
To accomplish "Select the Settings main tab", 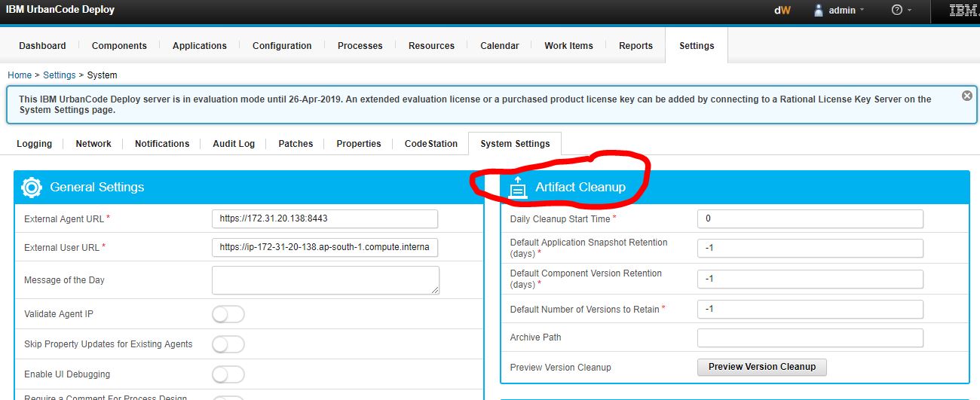I will tap(697, 46).
